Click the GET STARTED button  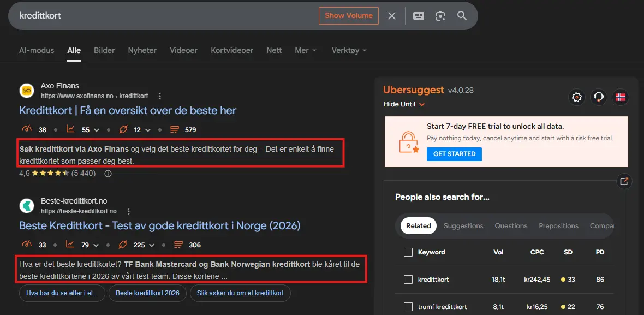(x=454, y=154)
